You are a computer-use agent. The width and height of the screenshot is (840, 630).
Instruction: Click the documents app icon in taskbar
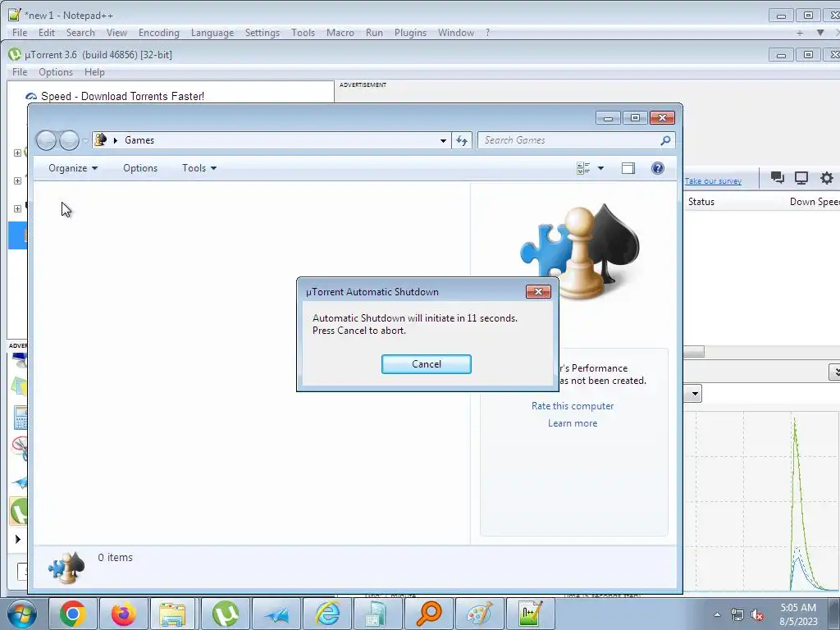(x=377, y=614)
